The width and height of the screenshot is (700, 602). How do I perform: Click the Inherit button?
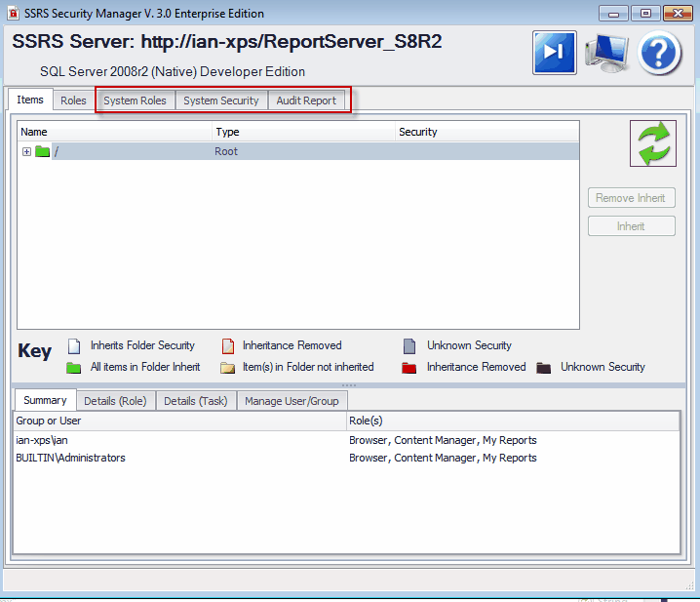(631, 226)
